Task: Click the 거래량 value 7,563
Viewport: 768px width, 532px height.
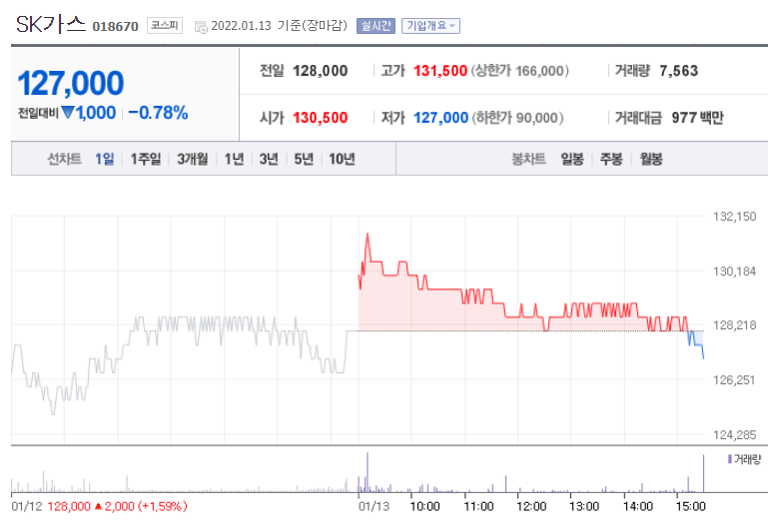Action: coord(678,71)
